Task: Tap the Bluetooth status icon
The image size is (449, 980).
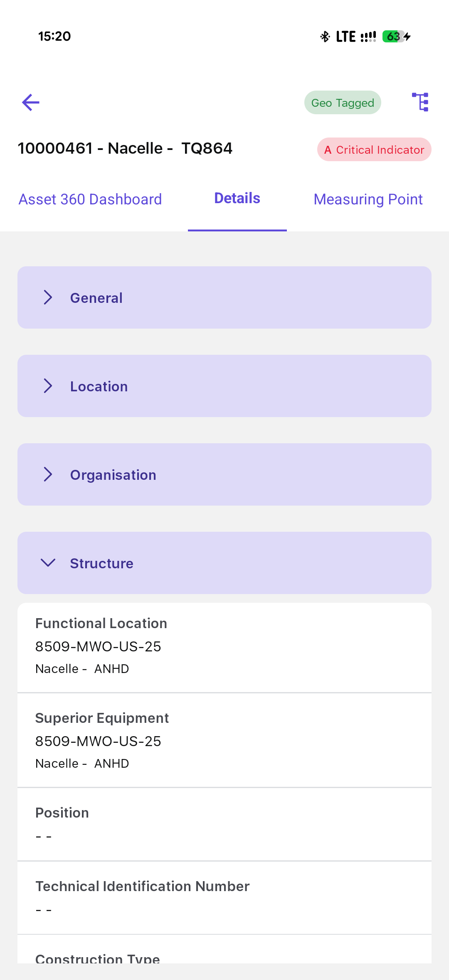Action: coord(325,37)
